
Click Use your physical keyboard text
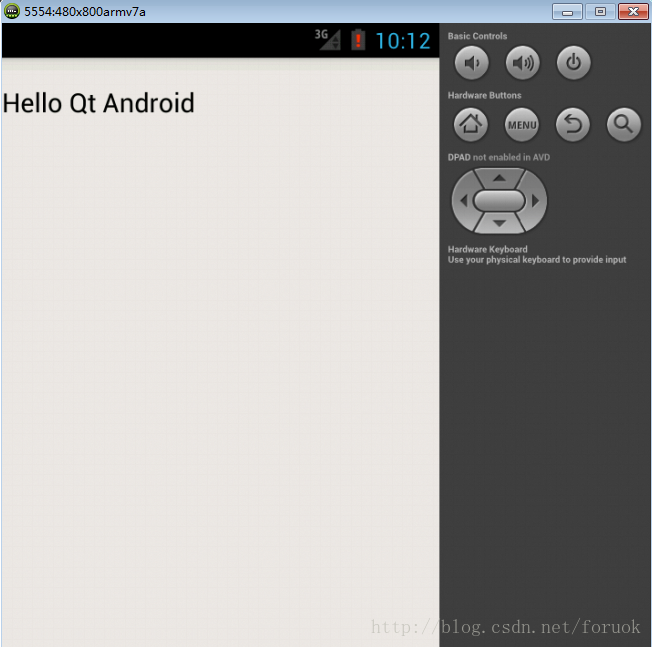[537, 259]
